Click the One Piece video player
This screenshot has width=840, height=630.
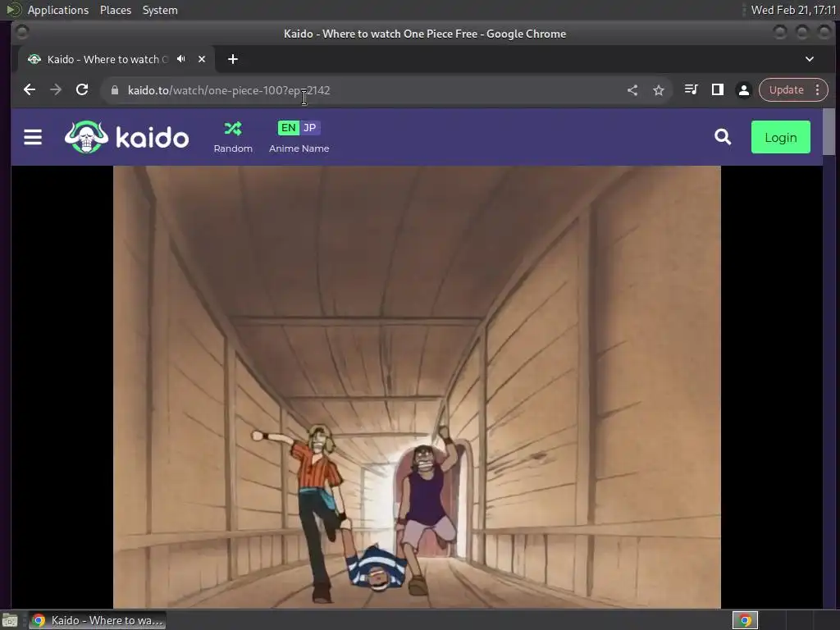pyautogui.click(x=417, y=387)
